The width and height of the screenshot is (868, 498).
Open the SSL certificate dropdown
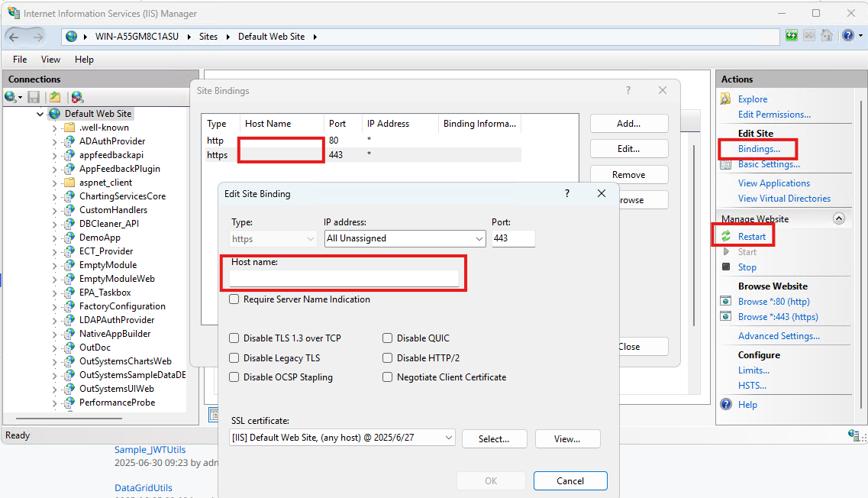click(448, 438)
